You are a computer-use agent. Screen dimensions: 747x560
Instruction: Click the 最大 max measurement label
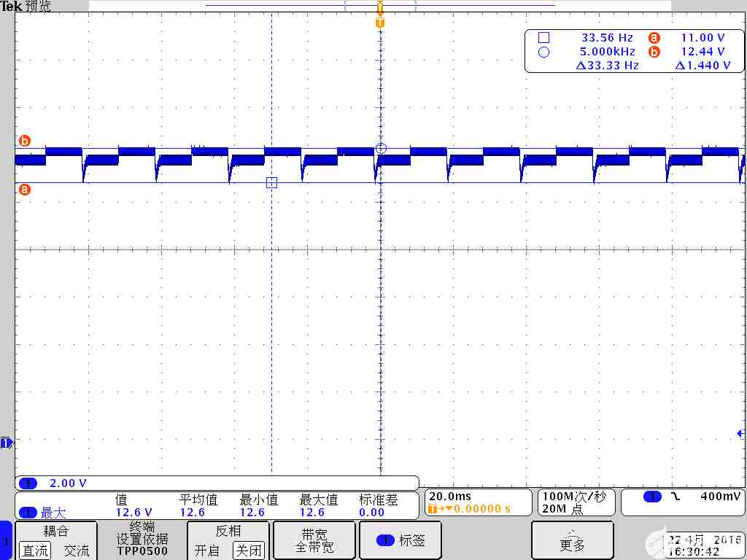[x=53, y=513]
